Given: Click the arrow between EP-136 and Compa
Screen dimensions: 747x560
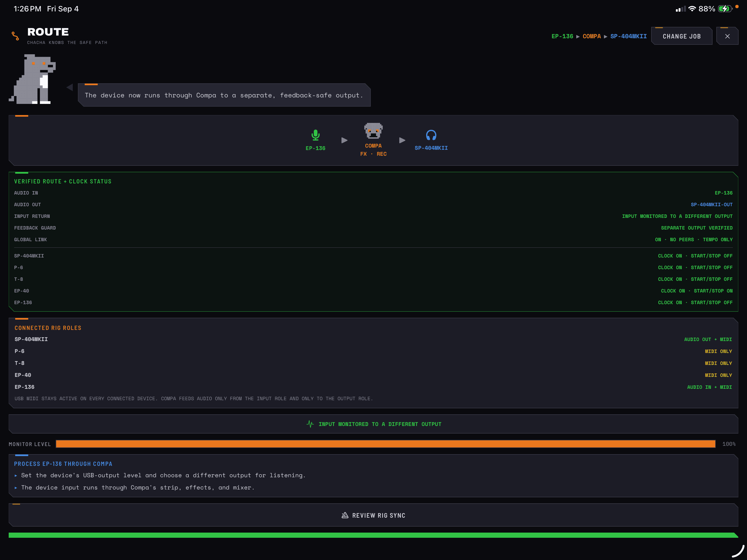Looking at the screenshot, I should pos(344,140).
